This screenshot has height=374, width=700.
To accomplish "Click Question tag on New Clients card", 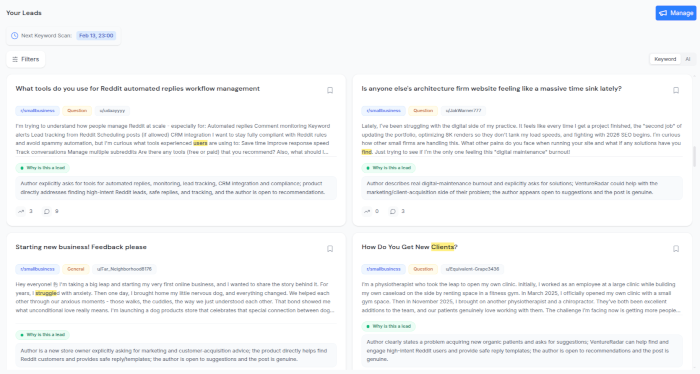I will 423,269.
